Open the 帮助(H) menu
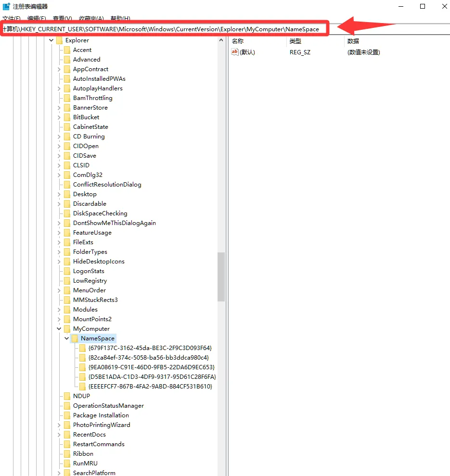The width and height of the screenshot is (450, 476). point(120,18)
